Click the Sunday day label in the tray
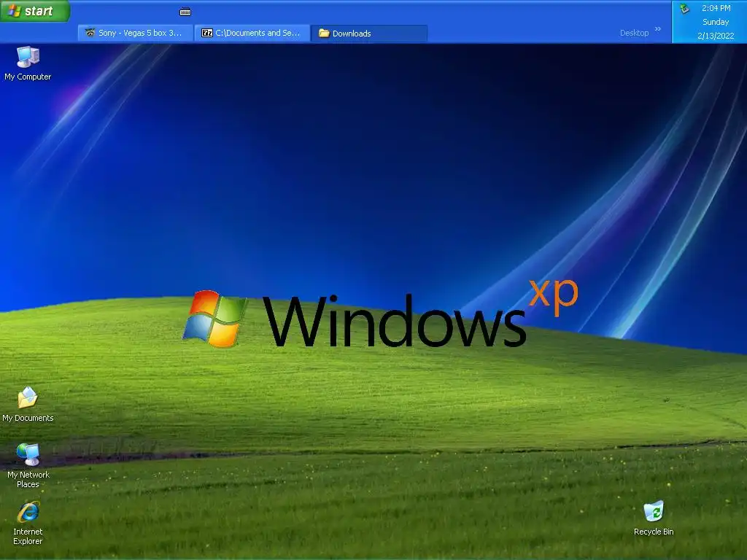Image resolution: width=747 pixels, height=560 pixels. click(x=716, y=22)
